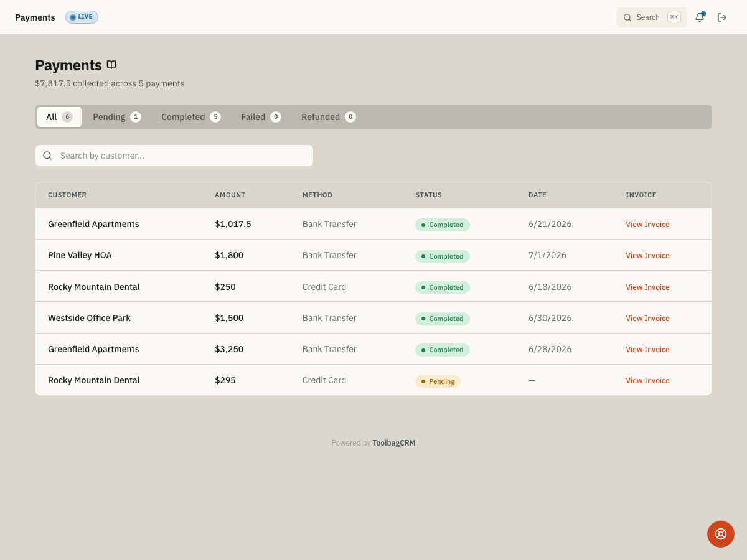This screenshot has height=560, width=747.
Task: View Invoice for Rocky Mountain Dental $295
Action: tap(647, 381)
